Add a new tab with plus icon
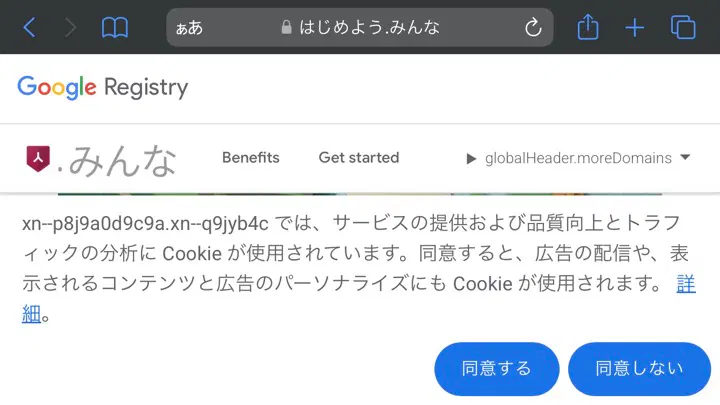Viewport: 720px width, 405px height. (635, 28)
